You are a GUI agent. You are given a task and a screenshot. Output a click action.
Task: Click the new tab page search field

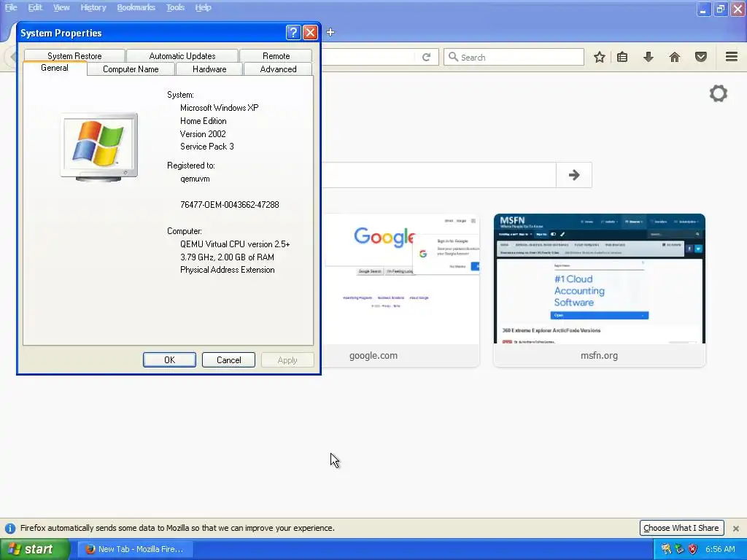coord(438,175)
